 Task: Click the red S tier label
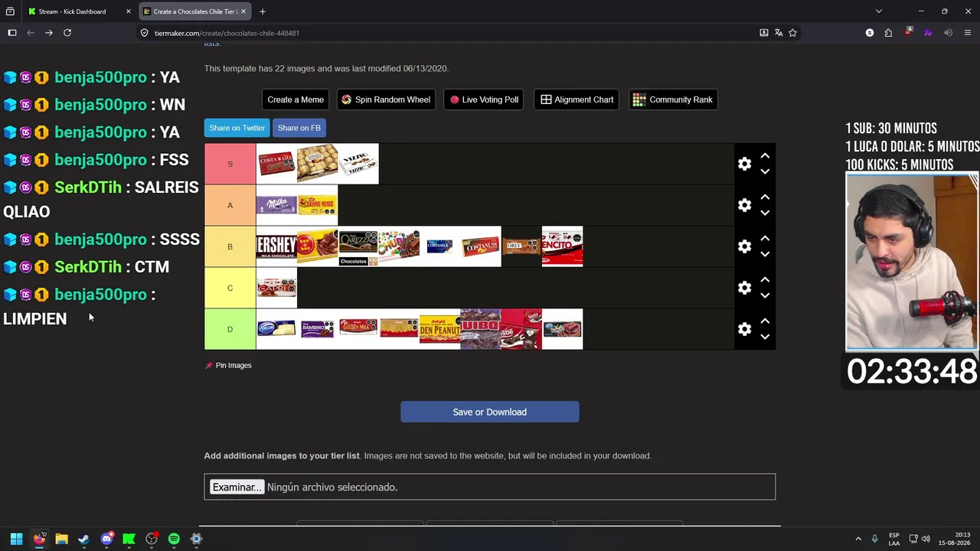point(230,164)
